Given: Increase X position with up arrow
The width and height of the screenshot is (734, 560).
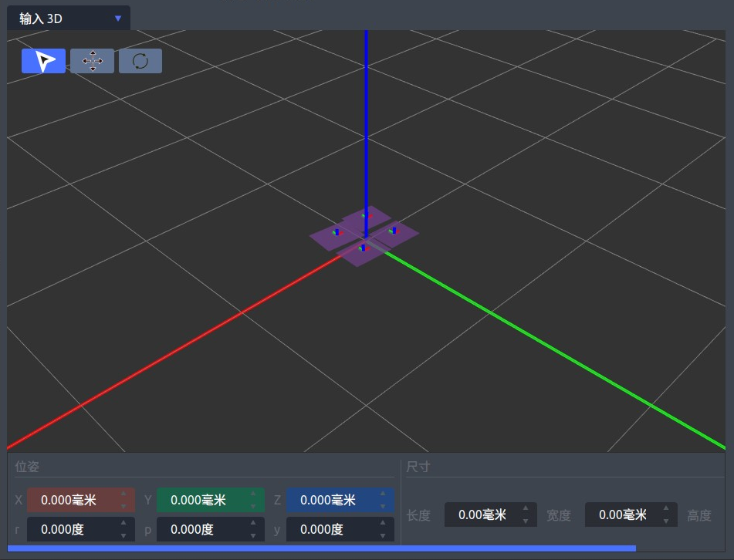Looking at the screenshot, I should (123, 494).
